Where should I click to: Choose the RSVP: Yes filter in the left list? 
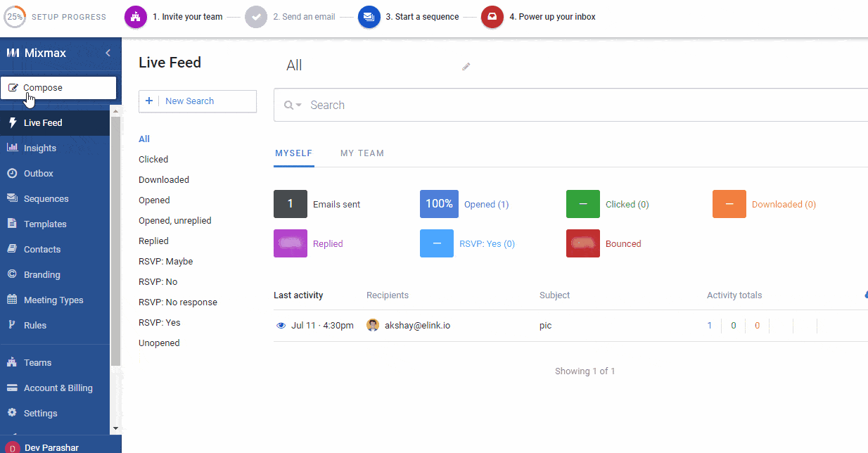pos(160,323)
